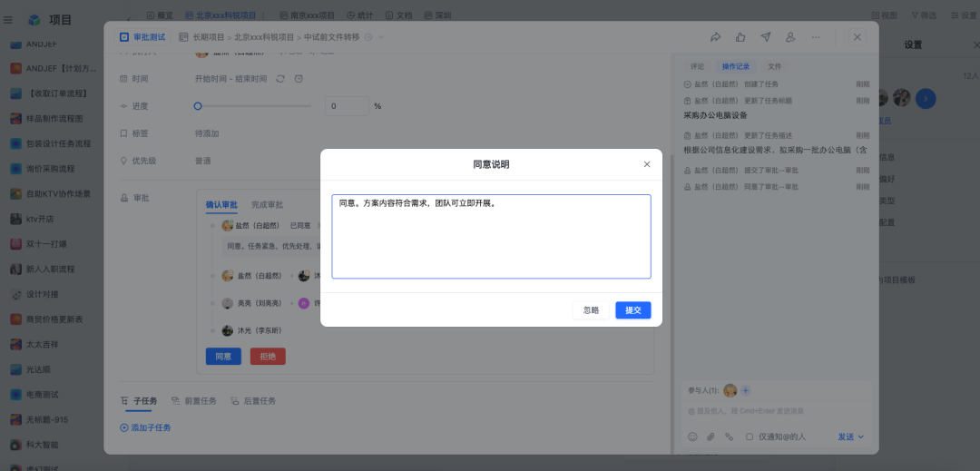Click 待添加 to add a tag
This screenshot has width=980, height=471.
coord(207,133)
